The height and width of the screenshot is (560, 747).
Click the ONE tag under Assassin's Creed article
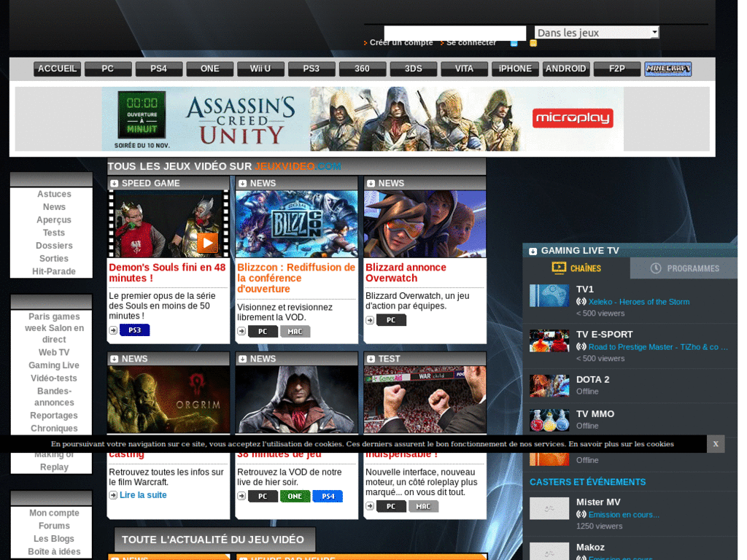tap(295, 496)
